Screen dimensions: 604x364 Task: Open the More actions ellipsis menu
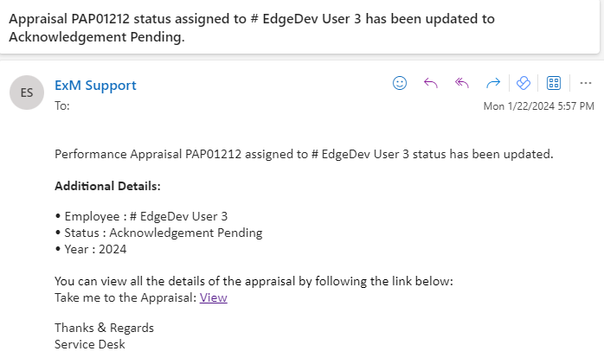(586, 83)
